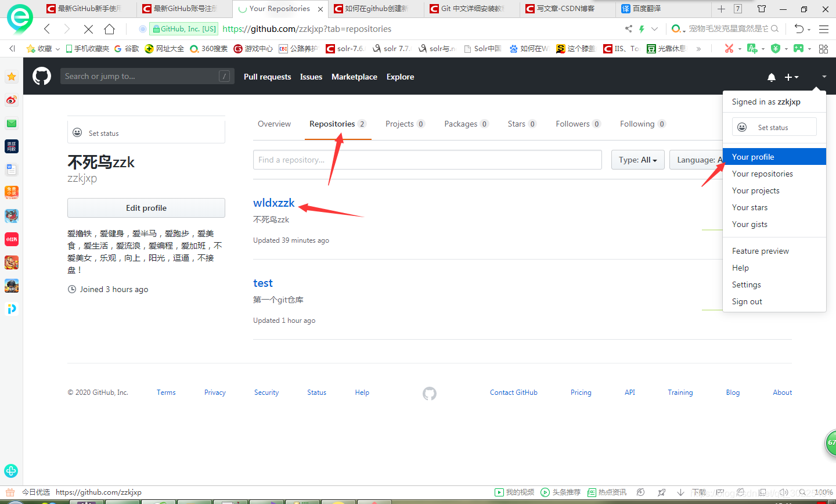This screenshot has height=504, width=836.
Task: Open footer Contact GitHub link
Action: pos(514,393)
